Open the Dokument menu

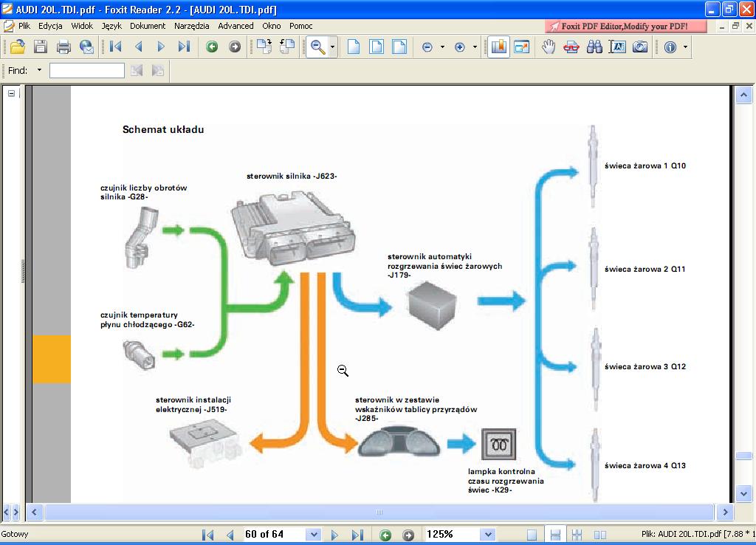(148, 26)
